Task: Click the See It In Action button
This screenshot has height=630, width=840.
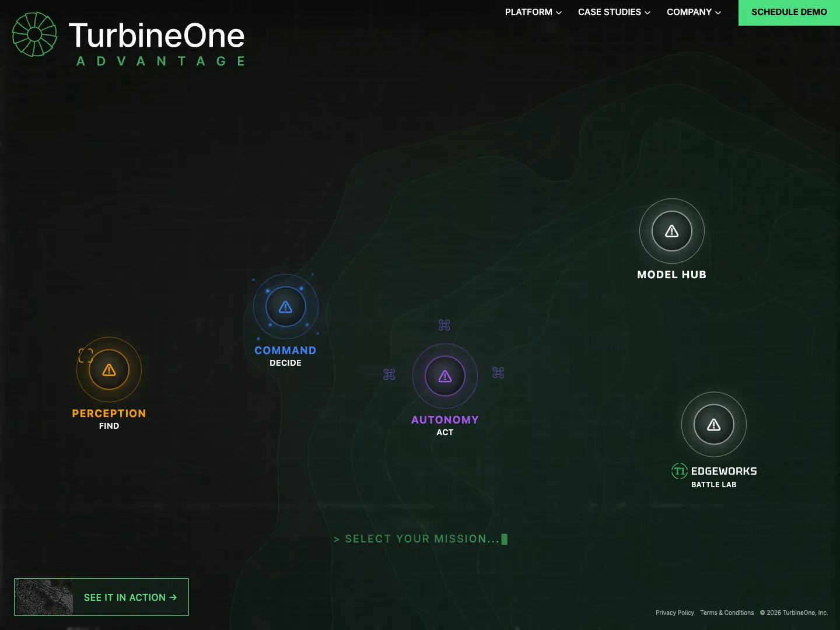Action: tap(101, 597)
